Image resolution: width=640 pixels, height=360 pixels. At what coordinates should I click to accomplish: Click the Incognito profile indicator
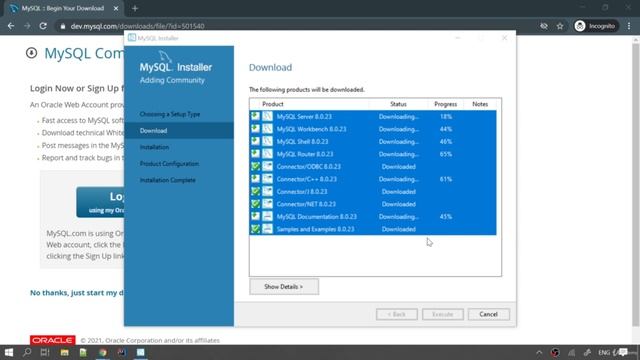click(596, 26)
